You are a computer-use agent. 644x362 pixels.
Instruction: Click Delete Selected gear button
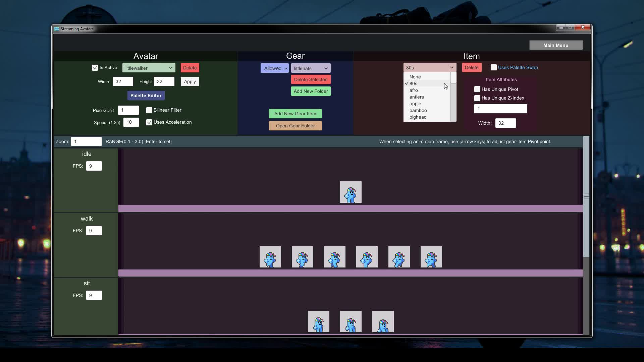point(311,79)
